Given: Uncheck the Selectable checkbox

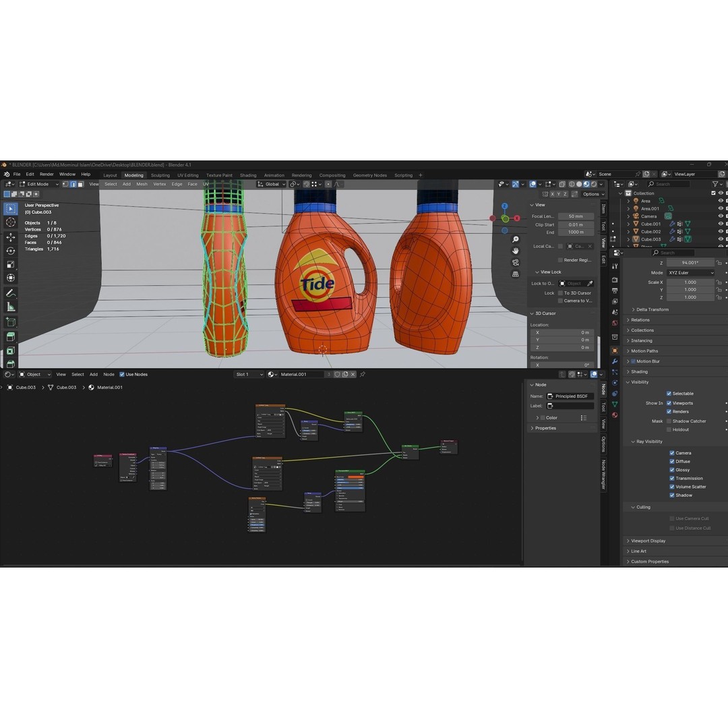Looking at the screenshot, I should click(669, 394).
